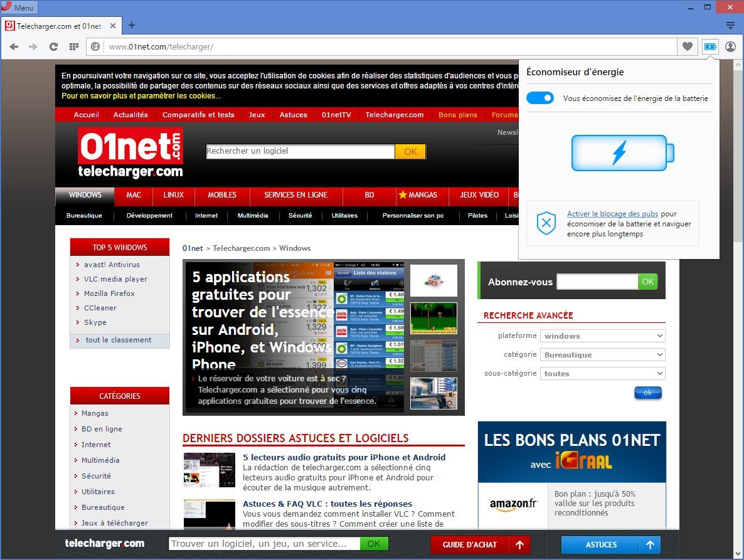Open the Opera Menu button
The height and width of the screenshot is (560, 744).
pyautogui.click(x=19, y=8)
